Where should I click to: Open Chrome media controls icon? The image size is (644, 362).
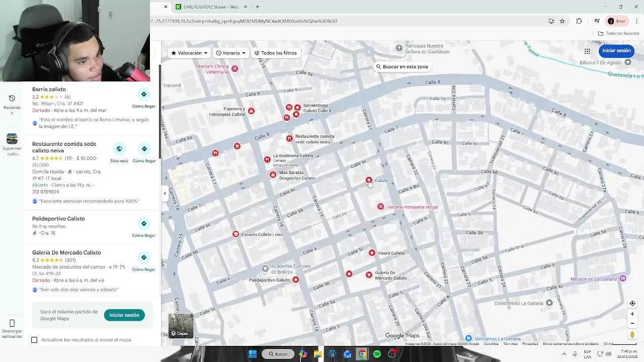pyautogui.click(x=597, y=21)
